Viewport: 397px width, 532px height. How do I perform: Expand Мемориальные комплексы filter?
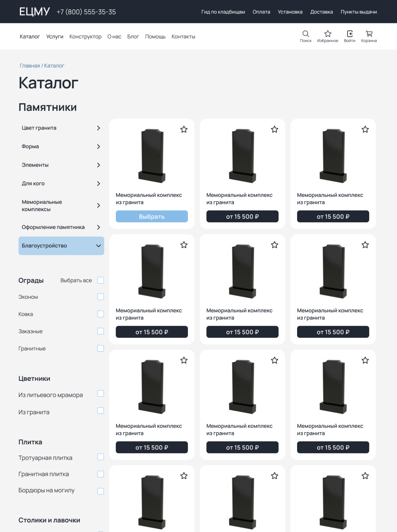tap(61, 206)
